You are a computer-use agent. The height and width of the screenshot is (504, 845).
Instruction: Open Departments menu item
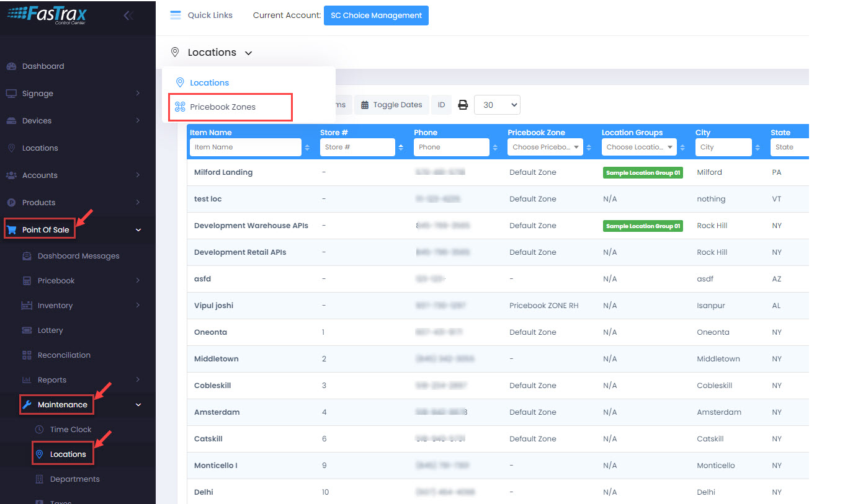pyautogui.click(x=75, y=479)
